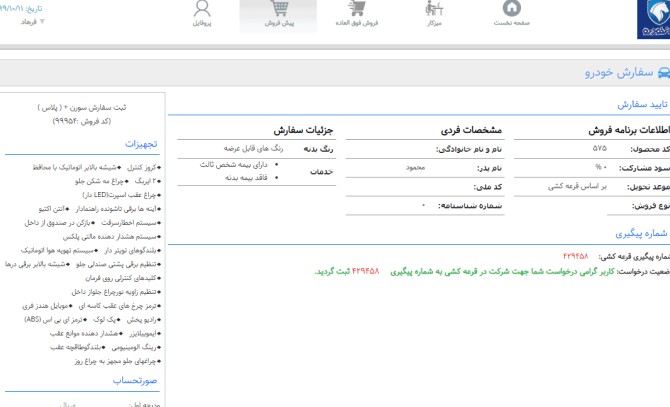
Task: Click the car icon beside سفارش خودرو
Action: tap(664, 73)
